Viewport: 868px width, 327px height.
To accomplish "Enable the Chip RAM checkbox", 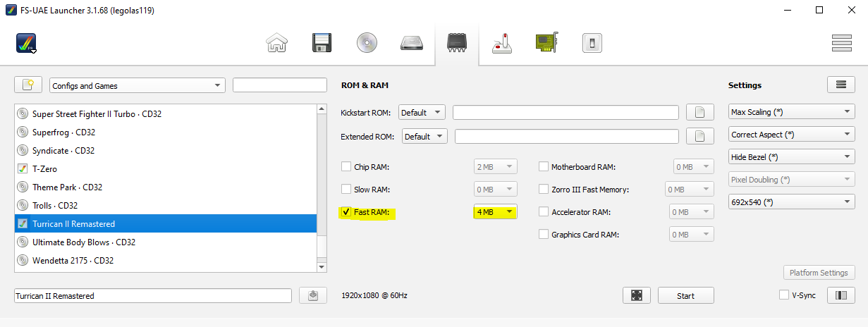I will (346, 167).
